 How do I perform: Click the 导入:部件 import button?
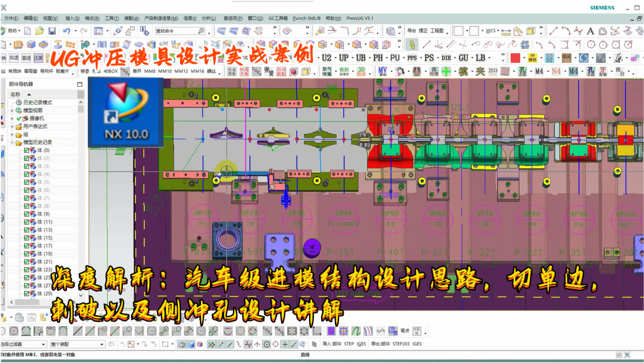click(332, 344)
